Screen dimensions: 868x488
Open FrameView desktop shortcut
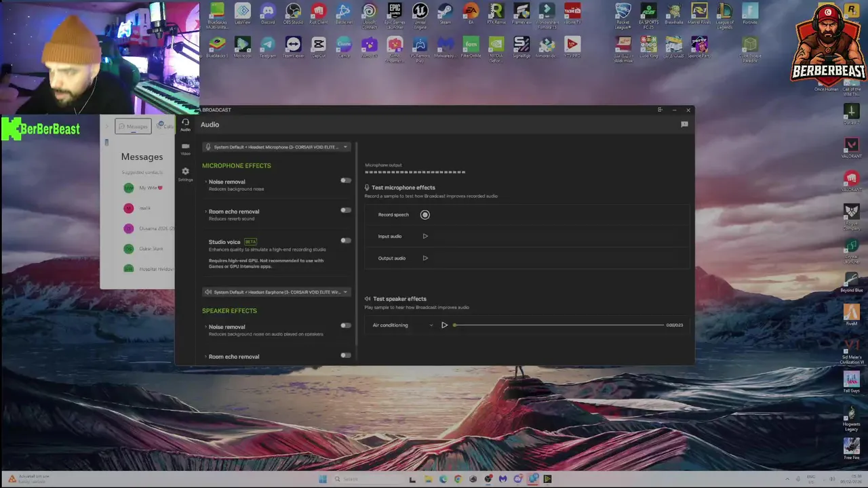coord(521,14)
